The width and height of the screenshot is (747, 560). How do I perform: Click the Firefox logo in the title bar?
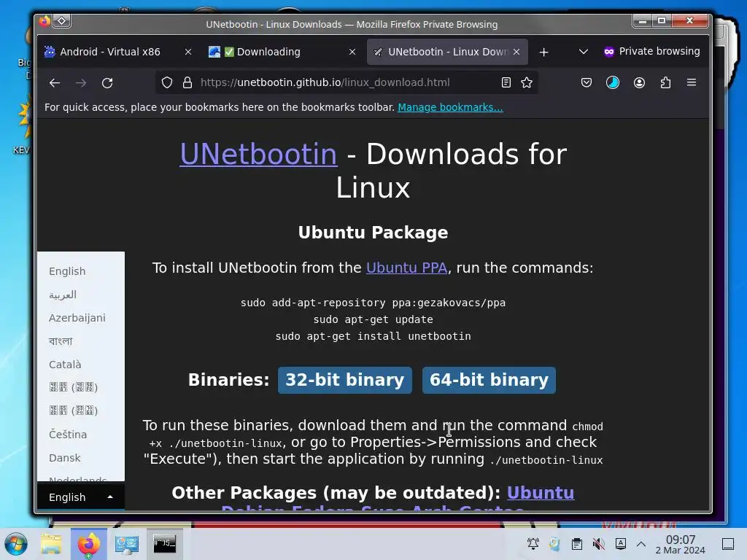pyautogui.click(x=44, y=21)
